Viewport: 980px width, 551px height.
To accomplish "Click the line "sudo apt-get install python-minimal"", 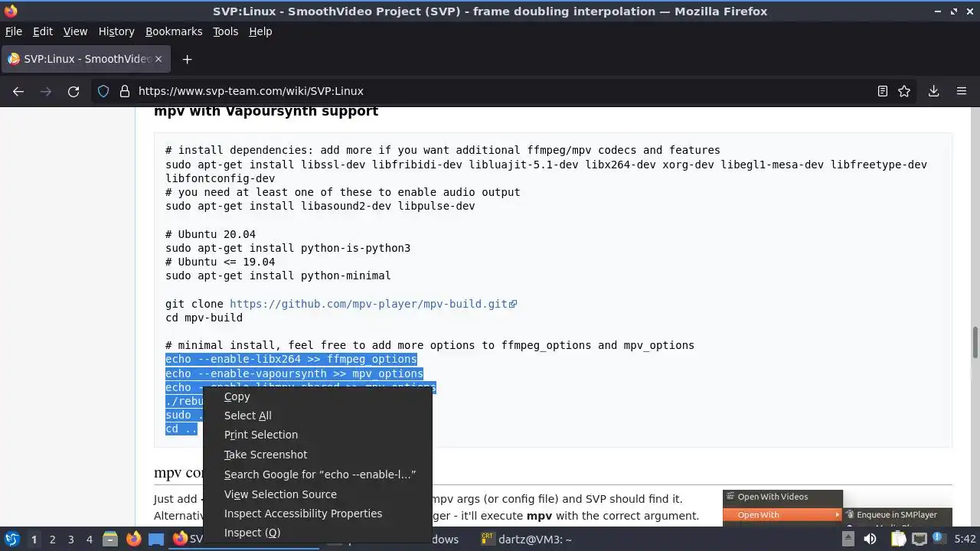I will [278, 275].
